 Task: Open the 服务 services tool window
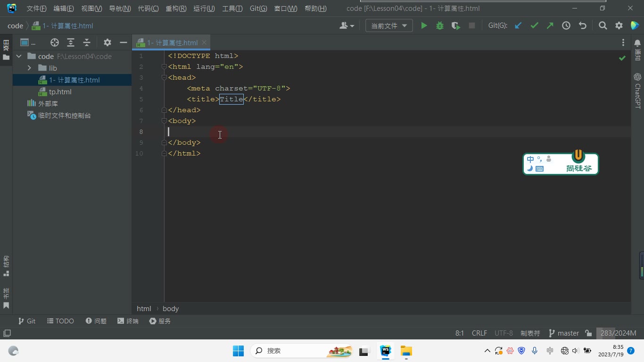tap(160, 321)
